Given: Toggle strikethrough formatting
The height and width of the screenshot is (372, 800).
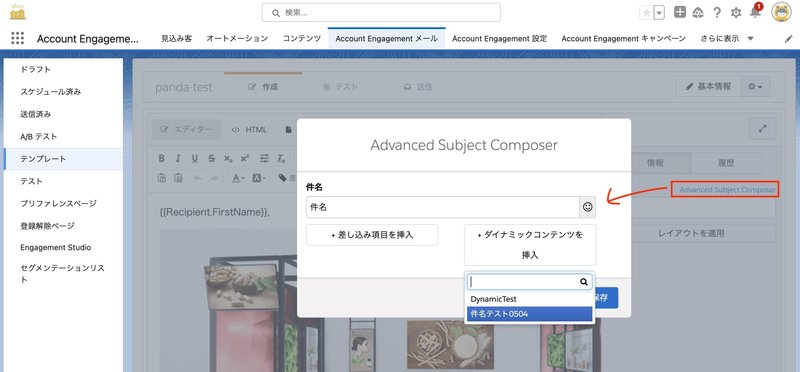Looking at the screenshot, I should pyautogui.click(x=211, y=159).
